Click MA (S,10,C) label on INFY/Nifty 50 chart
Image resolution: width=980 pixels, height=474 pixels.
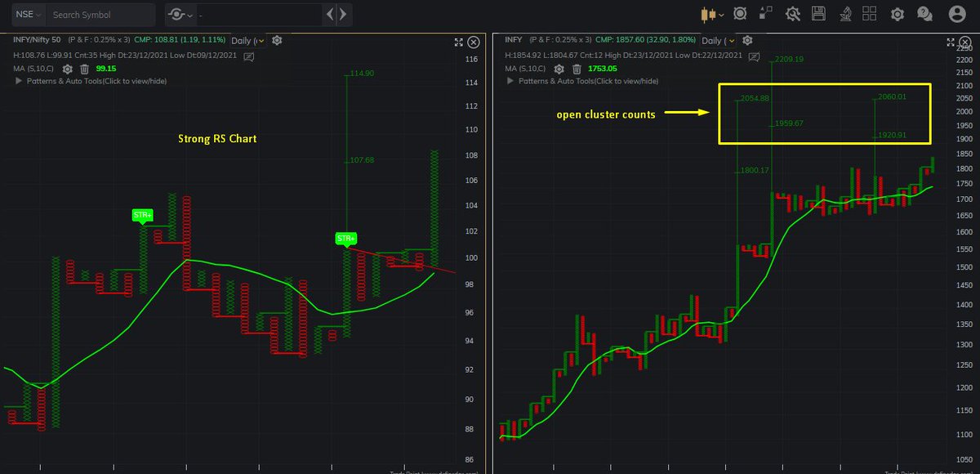tap(35, 69)
